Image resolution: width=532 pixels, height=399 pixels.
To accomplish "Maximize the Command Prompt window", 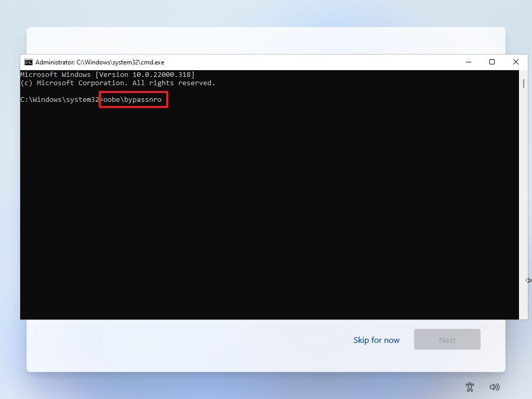I will [x=492, y=62].
